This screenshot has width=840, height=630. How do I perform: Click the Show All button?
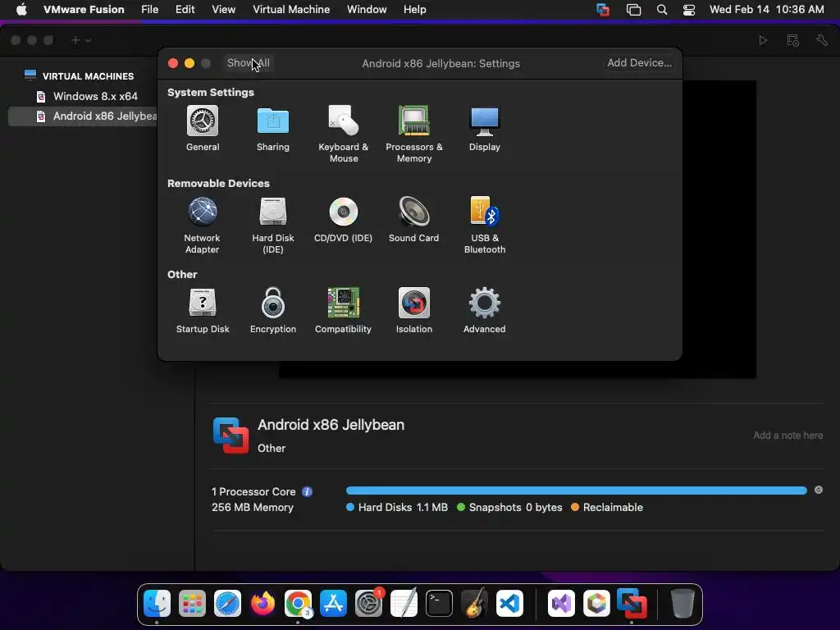point(248,63)
